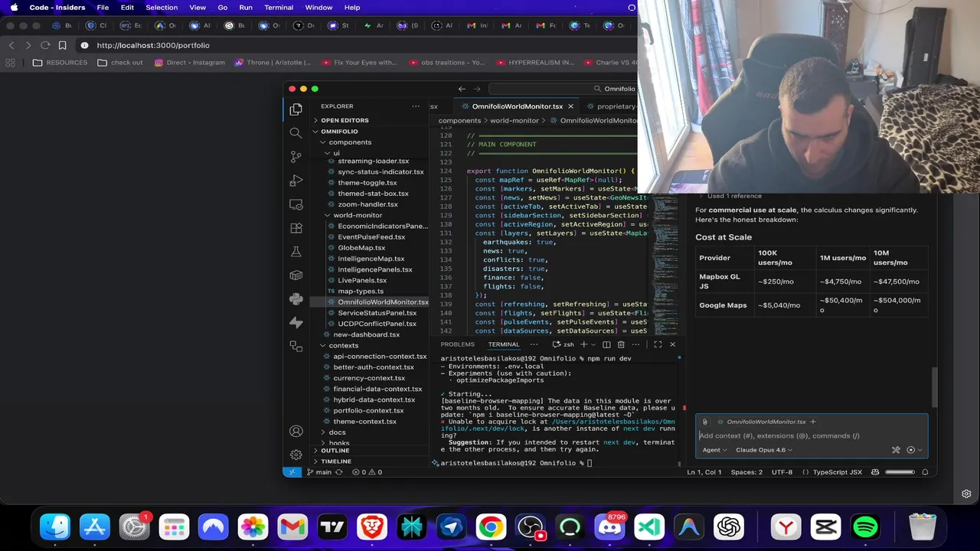Image resolution: width=980 pixels, height=551 pixels.
Task: Bookmark the localhost page in browser
Action: click(x=63, y=45)
